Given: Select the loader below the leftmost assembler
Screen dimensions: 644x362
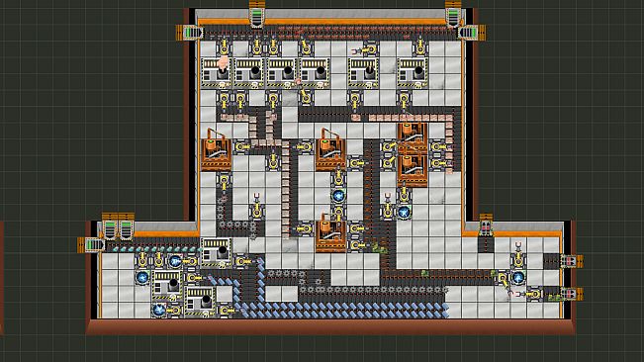Looking at the screenshot, I should (x=224, y=181).
